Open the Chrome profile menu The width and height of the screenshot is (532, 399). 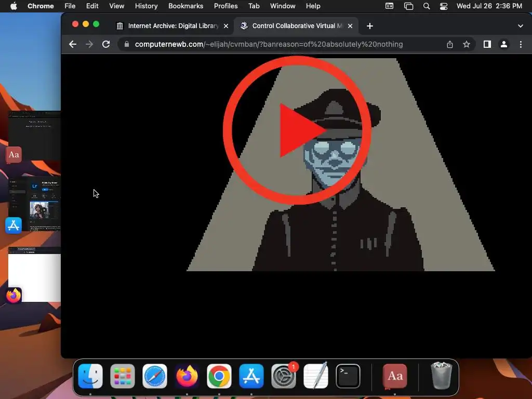click(504, 44)
